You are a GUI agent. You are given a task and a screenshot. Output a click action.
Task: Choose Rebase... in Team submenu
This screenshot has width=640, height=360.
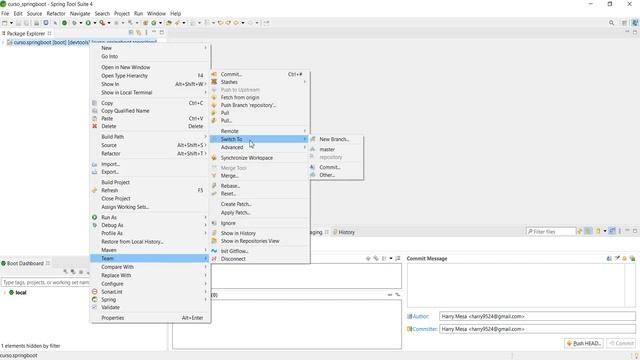click(x=230, y=186)
